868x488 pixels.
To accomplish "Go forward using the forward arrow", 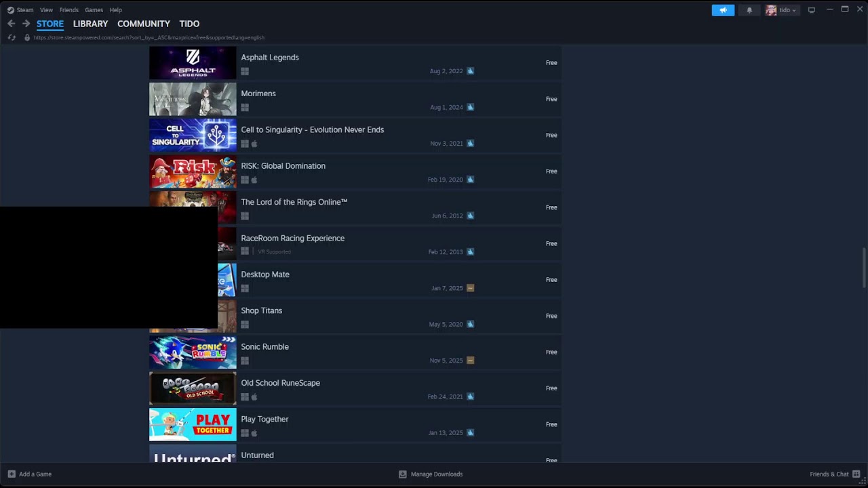I will tap(26, 24).
